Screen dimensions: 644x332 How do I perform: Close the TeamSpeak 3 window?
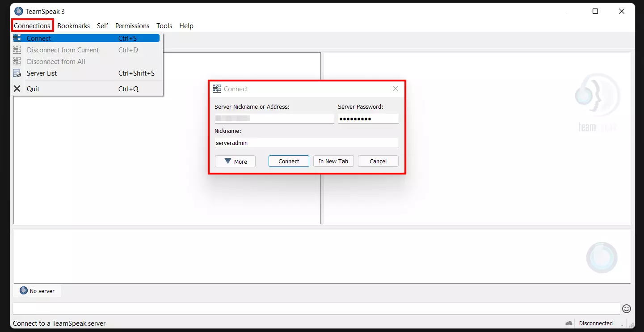pyautogui.click(x=622, y=11)
